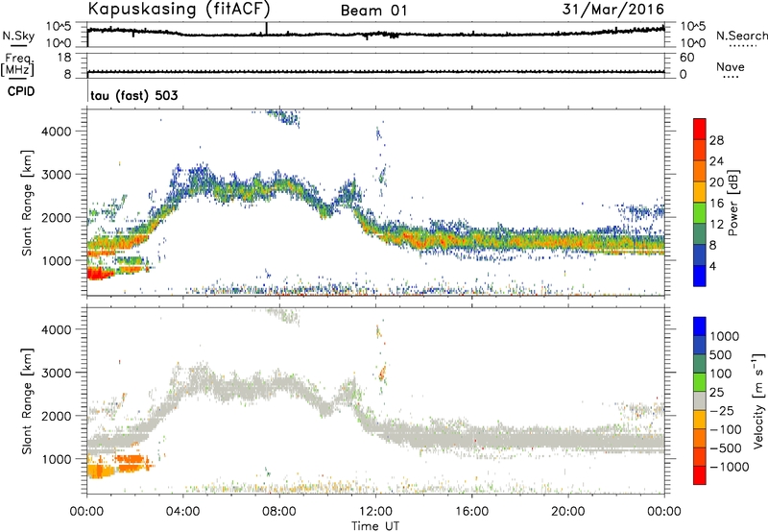768x532 pixels.
Task: Click the '16:00' time axis label
Action: pyautogui.click(x=471, y=512)
